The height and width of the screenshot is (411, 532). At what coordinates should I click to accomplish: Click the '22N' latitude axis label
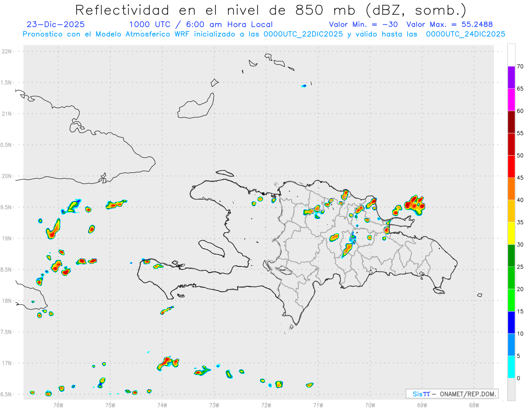8,51
